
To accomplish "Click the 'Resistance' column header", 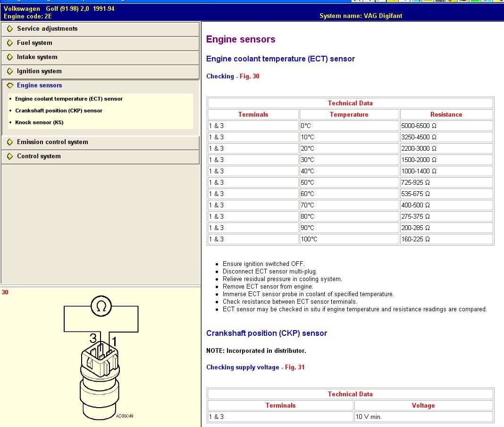I will pos(446,115).
